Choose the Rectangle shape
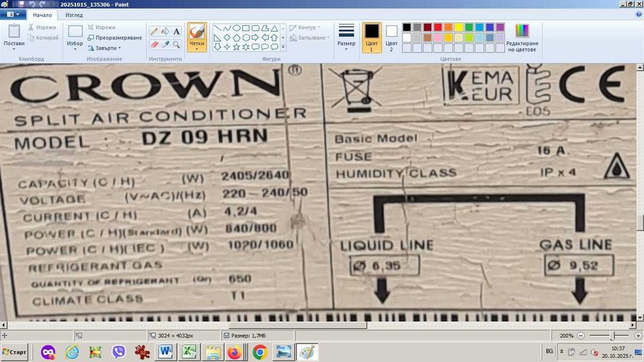This screenshot has width=644, height=362. (x=246, y=28)
